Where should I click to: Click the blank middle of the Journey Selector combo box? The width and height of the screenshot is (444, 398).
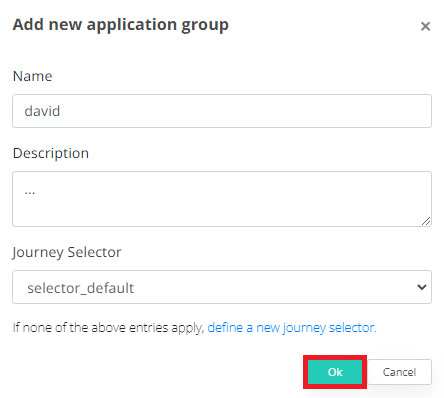pos(267,287)
